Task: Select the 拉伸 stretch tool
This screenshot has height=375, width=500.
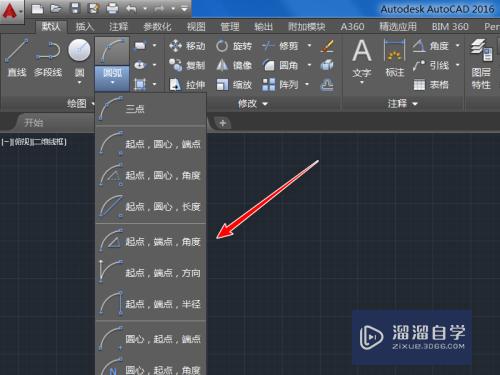Action: pyautogui.click(x=187, y=85)
